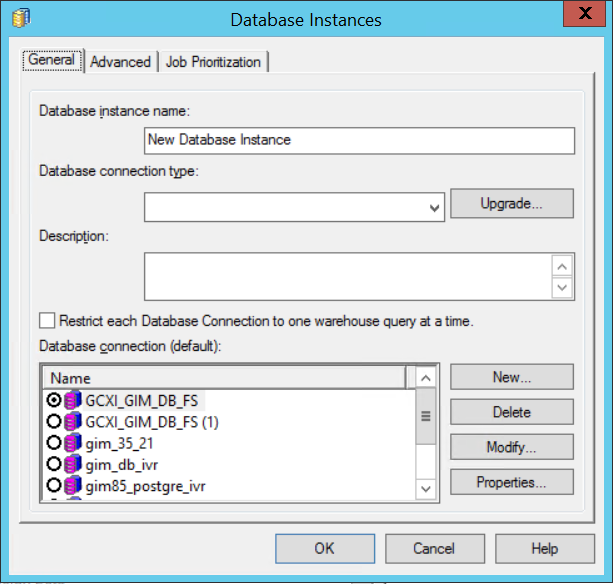The width and height of the screenshot is (613, 584).
Task: Click the Upgrade... button
Action: [511, 203]
